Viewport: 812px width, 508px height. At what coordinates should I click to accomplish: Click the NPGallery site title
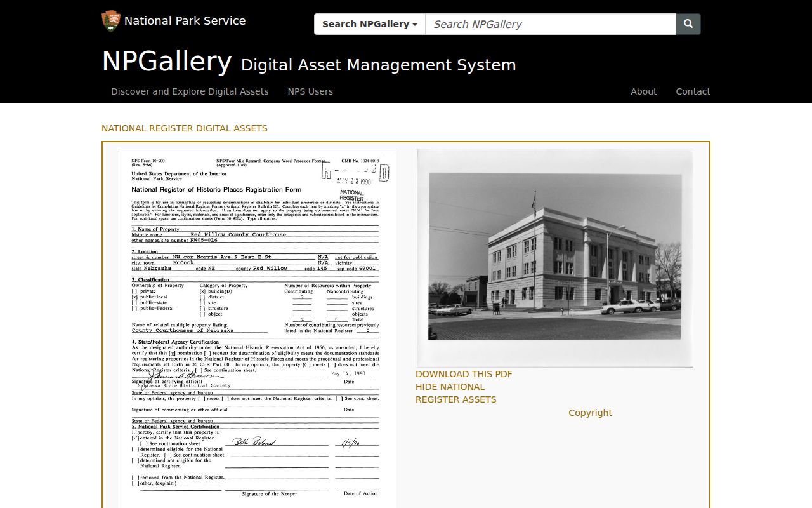[x=167, y=62]
